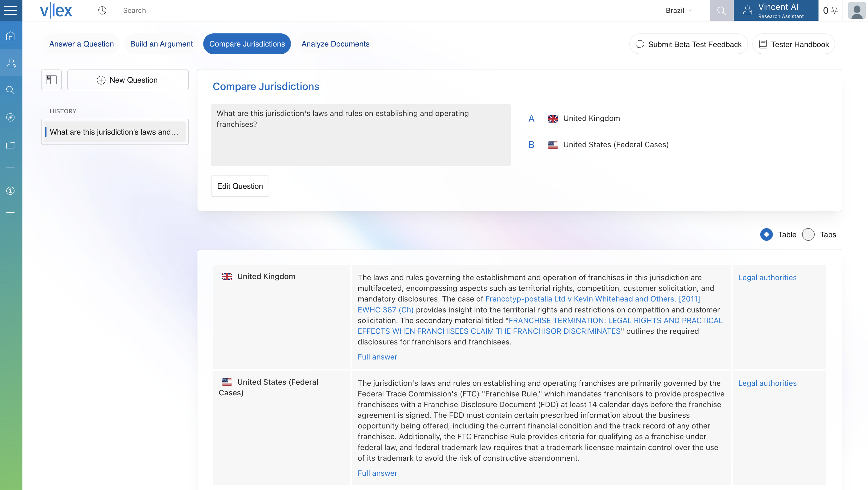Click Submit Beta Test Feedback
Screen dimensions: 868x490
(688, 44)
